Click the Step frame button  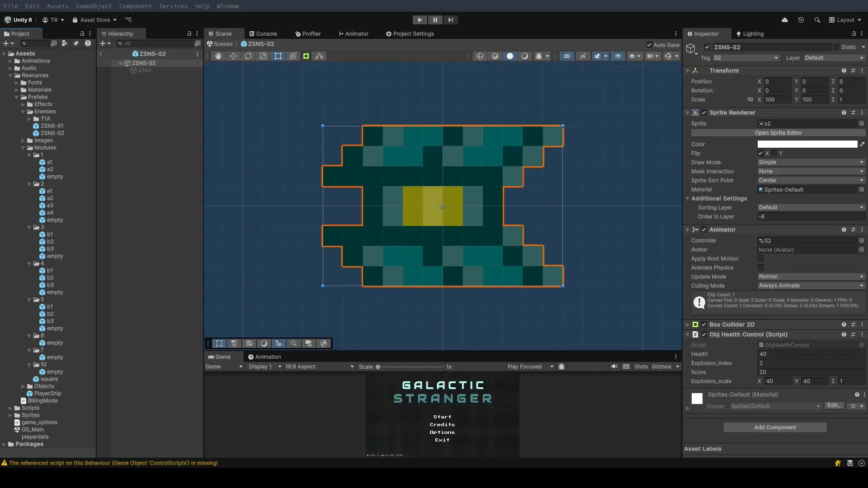tap(450, 20)
